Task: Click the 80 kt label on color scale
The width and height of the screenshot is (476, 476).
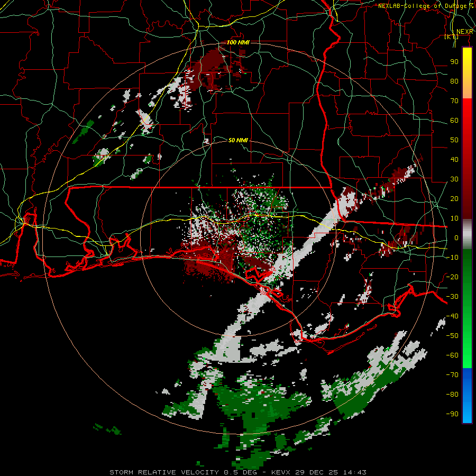Action: click(454, 81)
